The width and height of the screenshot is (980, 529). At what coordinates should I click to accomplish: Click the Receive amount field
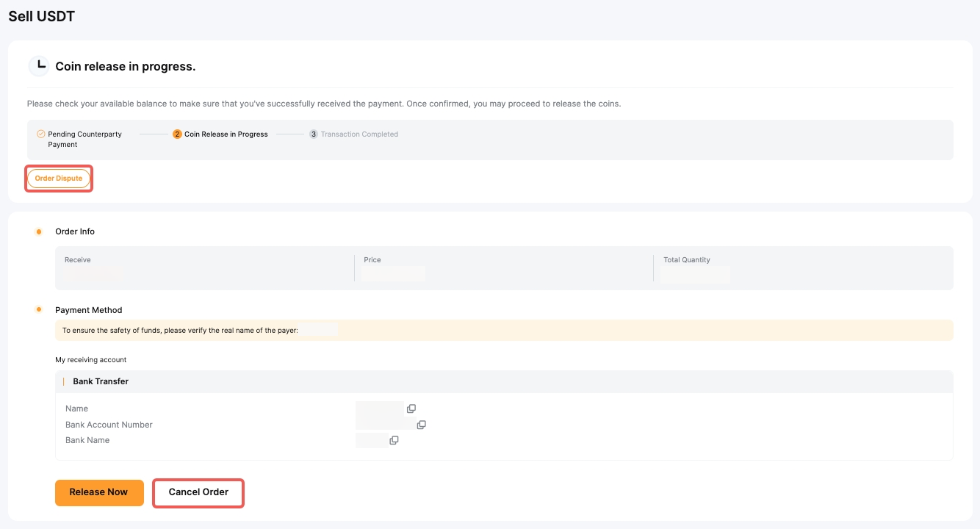(94, 274)
